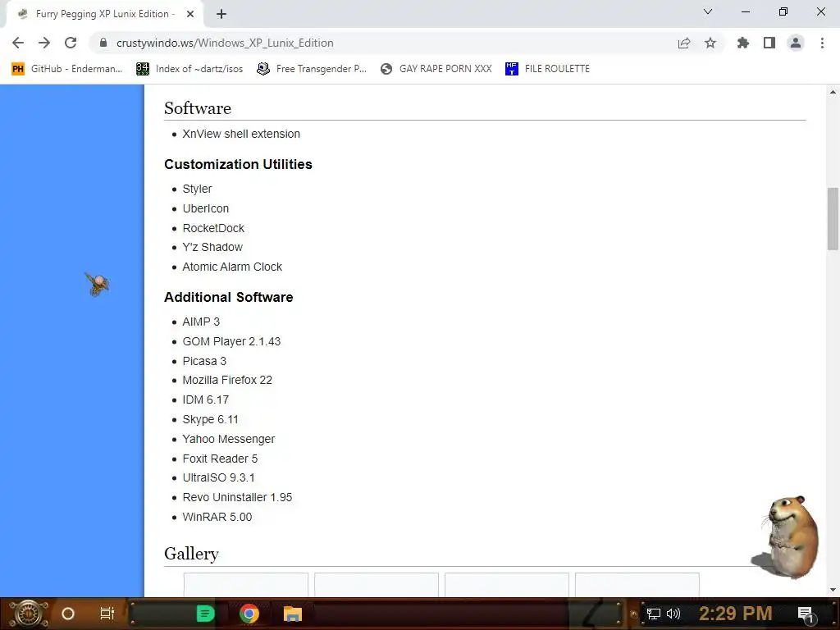This screenshot has height=630, width=840.
Task: Click the vertical scrollbar thumb
Action: tap(833, 218)
